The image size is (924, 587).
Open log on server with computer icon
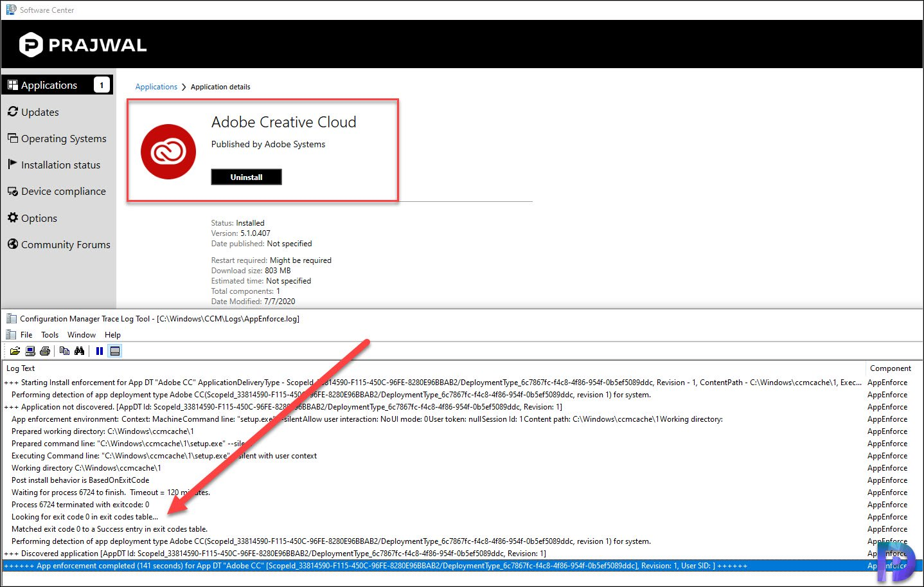[30, 351]
